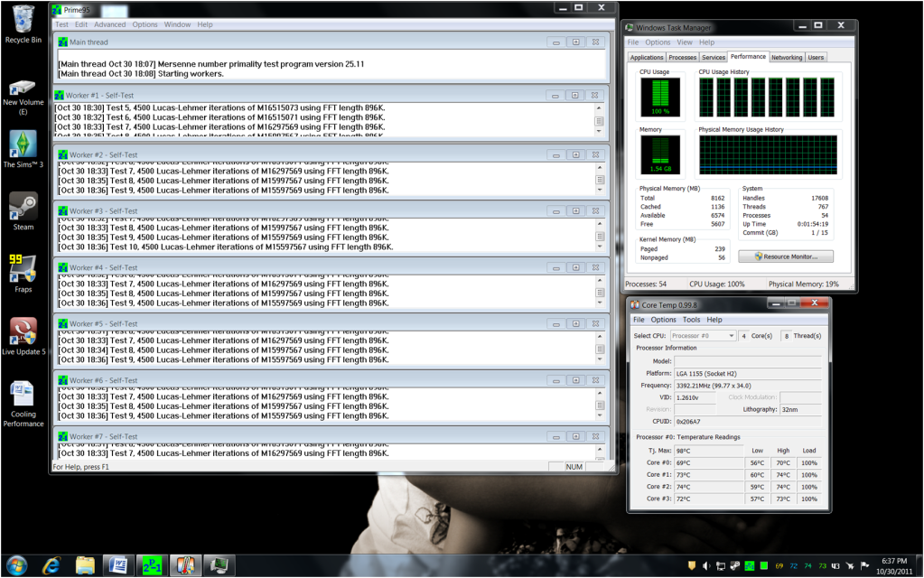Image resolution: width=924 pixels, height=578 pixels.
Task: Click the Memory 1.54 GB meter
Action: pyautogui.click(x=660, y=154)
